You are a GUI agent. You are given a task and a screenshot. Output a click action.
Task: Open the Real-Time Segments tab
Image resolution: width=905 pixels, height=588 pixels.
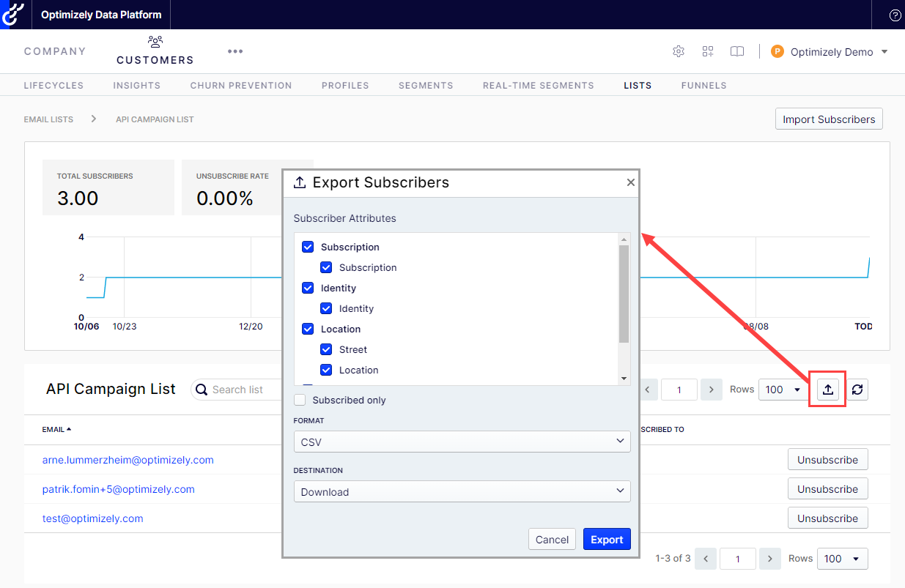pos(539,86)
